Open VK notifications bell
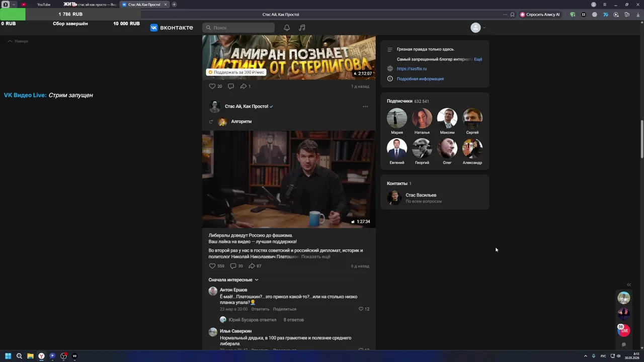Viewport: 644px width, 362px height. coord(287,28)
